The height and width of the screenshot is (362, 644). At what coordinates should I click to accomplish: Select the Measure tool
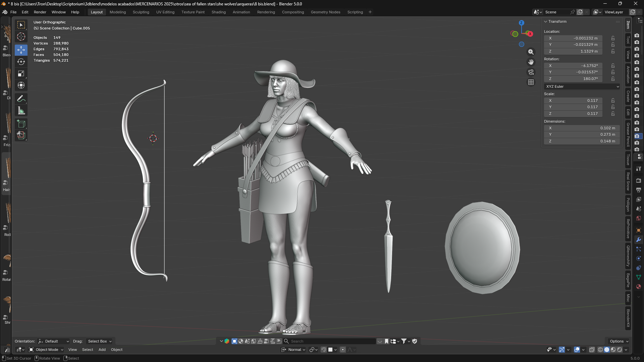(x=21, y=111)
